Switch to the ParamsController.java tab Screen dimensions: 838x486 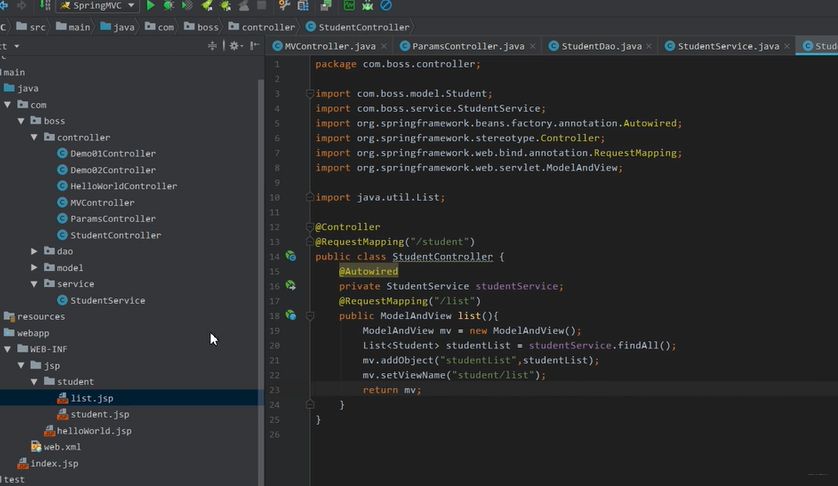coord(468,46)
